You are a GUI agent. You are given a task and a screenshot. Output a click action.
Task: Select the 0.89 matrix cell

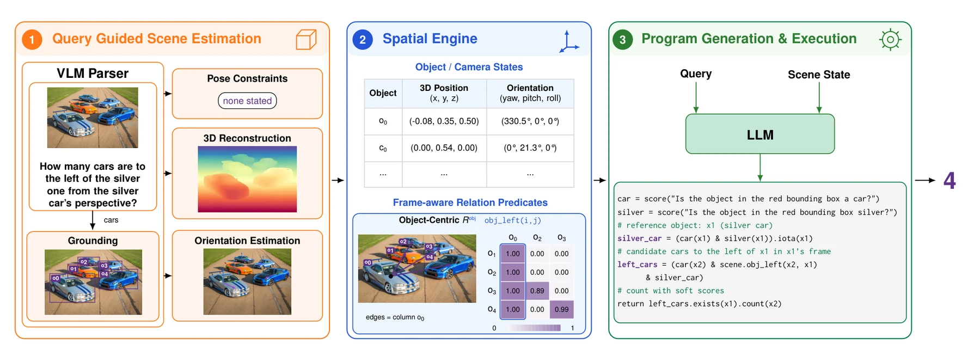tap(537, 291)
